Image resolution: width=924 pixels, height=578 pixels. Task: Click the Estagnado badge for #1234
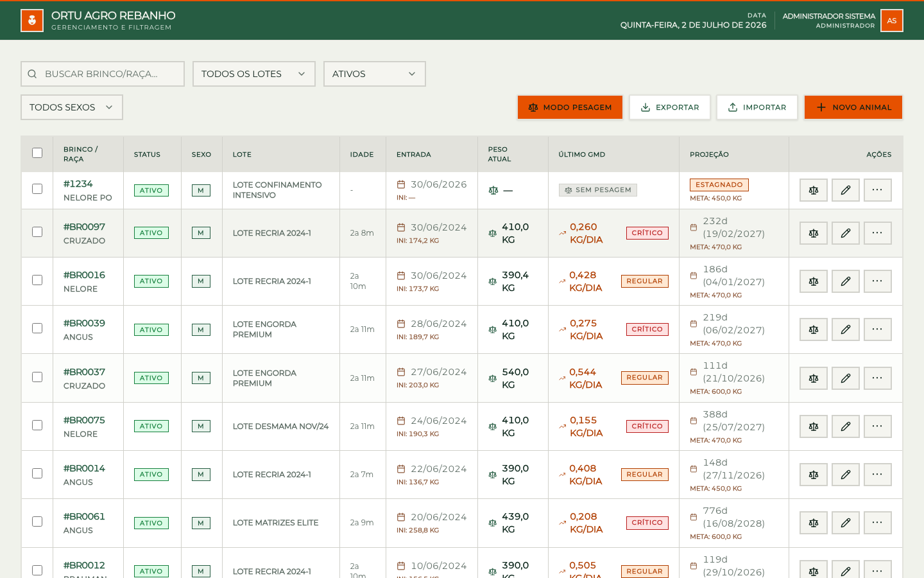(719, 185)
